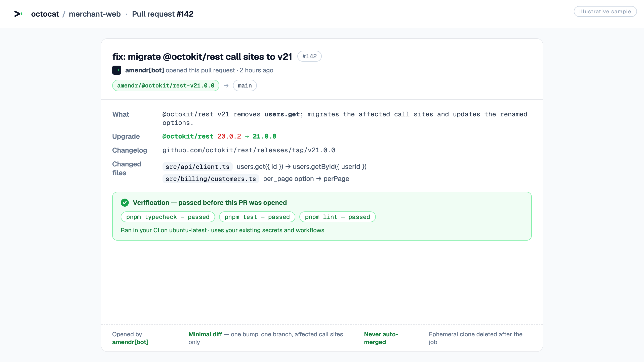Click the amendr[bot] avatar icon
The image size is (644, 362).
(117, 70)
